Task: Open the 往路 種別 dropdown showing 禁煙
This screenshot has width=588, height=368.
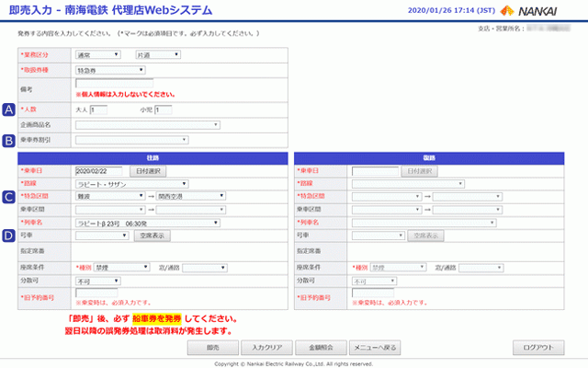Action: pyautogui.click(x=121, y=268)
